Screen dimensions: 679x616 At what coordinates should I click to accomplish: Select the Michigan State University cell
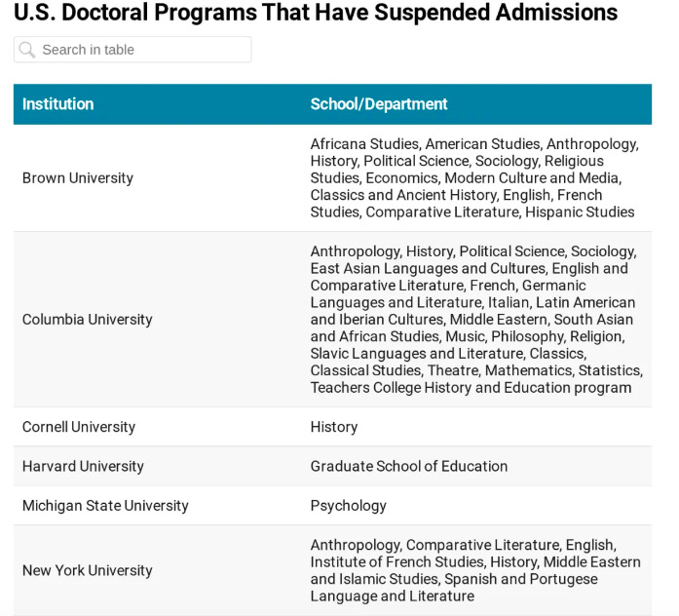105,506
